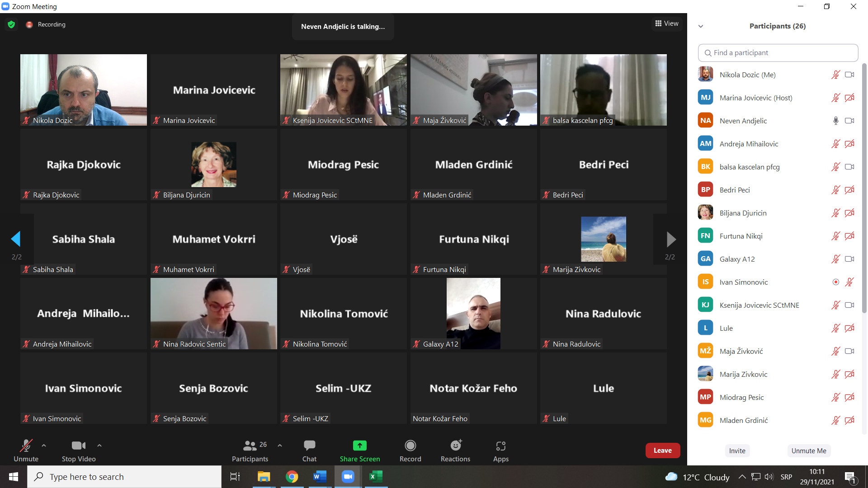Image resolution: width=868 pixels, height=488 pixels.
Task: Select Nina Radovic Sentic video tile
Action: pos(214,314)
